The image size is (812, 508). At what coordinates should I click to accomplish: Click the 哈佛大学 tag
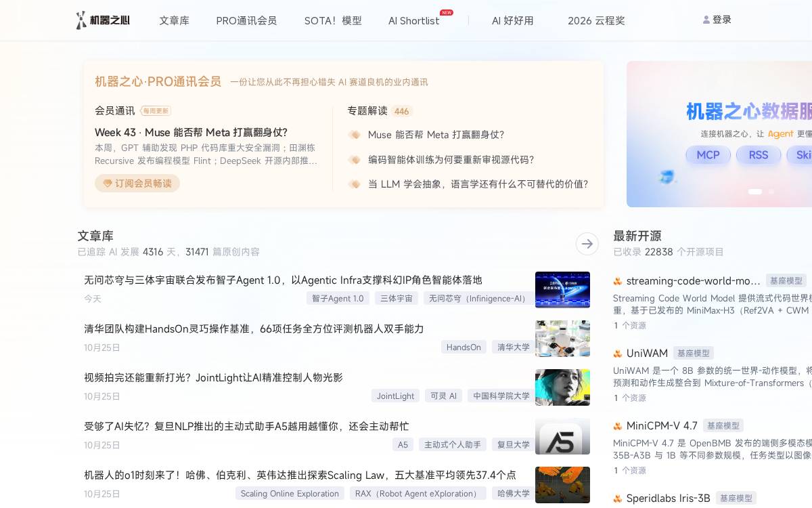tap(514, 494)
